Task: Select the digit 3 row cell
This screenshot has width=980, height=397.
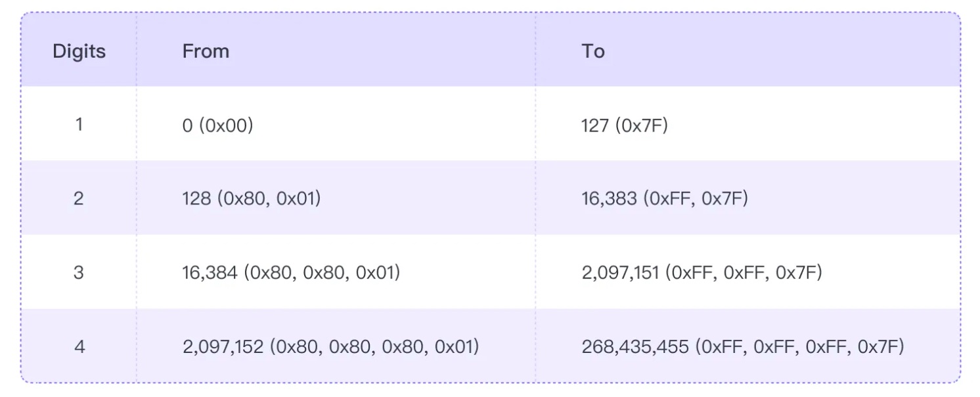Action: point(79,272)
